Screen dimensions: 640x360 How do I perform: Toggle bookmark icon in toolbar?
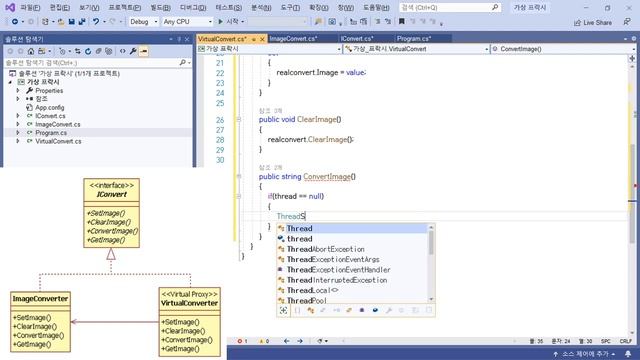point(402,22)
